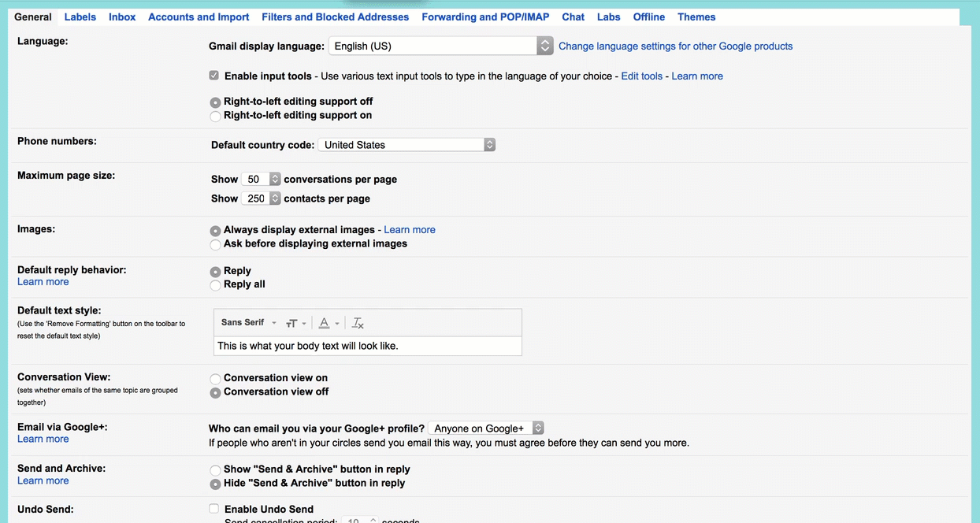Change conversations per page dropdown
The height and width of the screenshot is (523, 980).
coord(261,180)
